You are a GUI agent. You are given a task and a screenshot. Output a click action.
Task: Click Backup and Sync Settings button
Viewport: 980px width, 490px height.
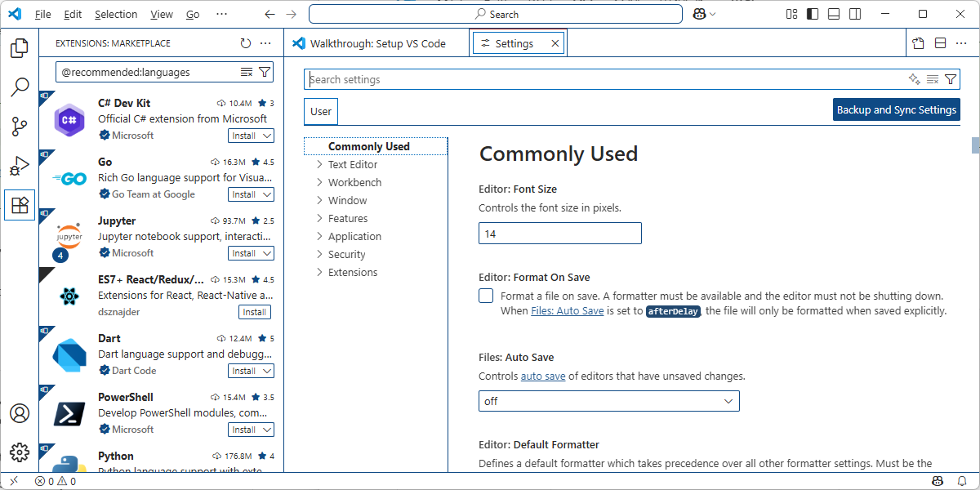(897, 109)
